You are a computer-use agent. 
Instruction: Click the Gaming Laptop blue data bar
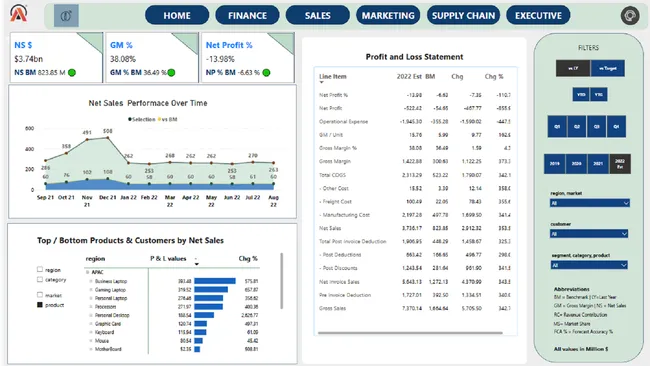click(x=211, y=290)
